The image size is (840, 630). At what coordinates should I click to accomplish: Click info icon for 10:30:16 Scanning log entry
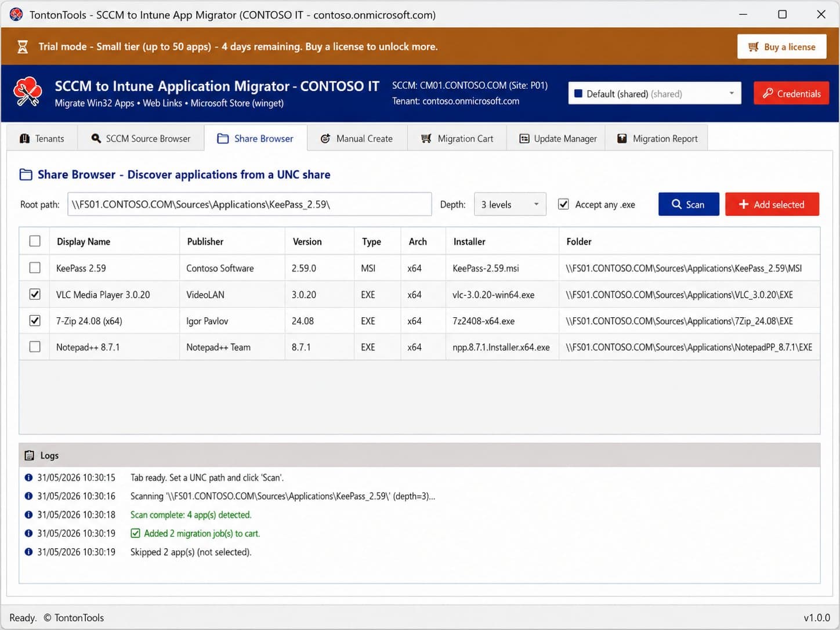pyautogui.click(x=28, y=496)
